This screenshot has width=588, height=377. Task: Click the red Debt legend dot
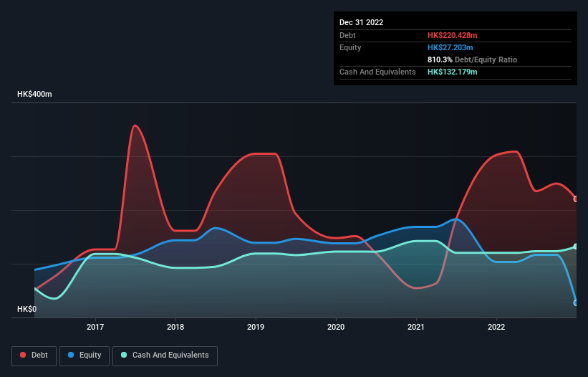(23, 355)
